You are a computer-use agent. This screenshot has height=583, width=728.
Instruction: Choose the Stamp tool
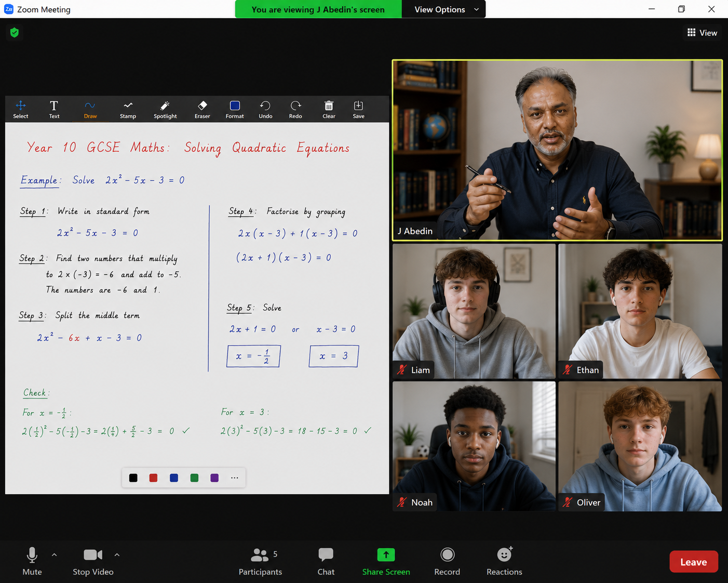pos(128,109)
